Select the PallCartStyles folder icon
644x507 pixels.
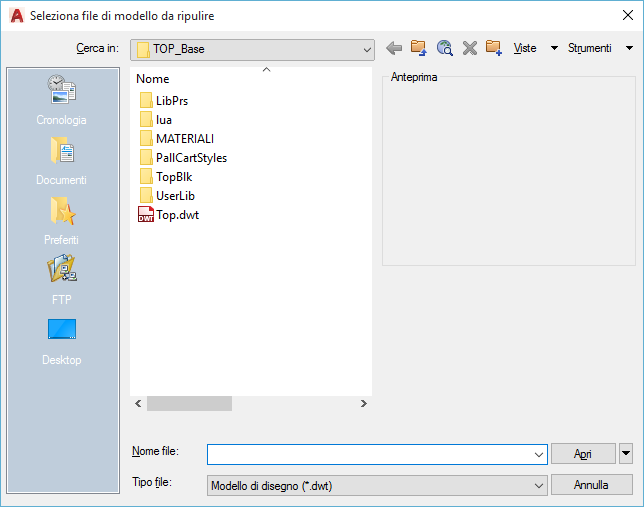pos(146,157)
